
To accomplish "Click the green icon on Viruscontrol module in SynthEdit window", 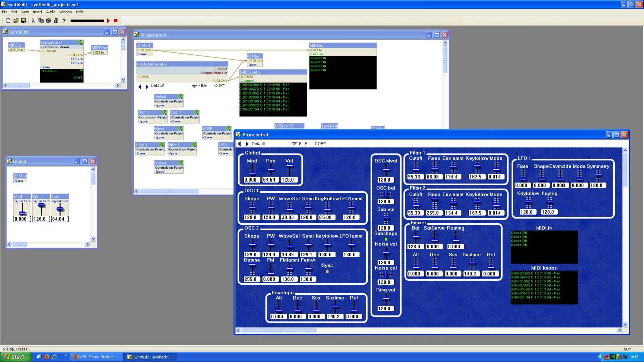I will click(80, 43).
